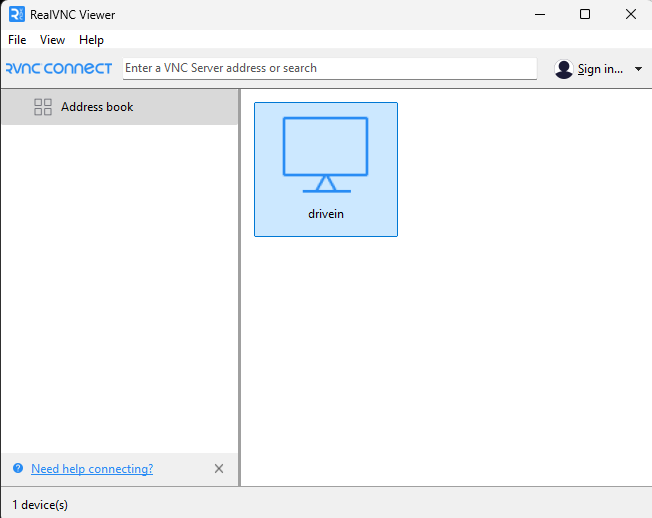Open the Help menu
Image resolution: width=652 pixels, height=518 pixels.
[x=91, y=40]
